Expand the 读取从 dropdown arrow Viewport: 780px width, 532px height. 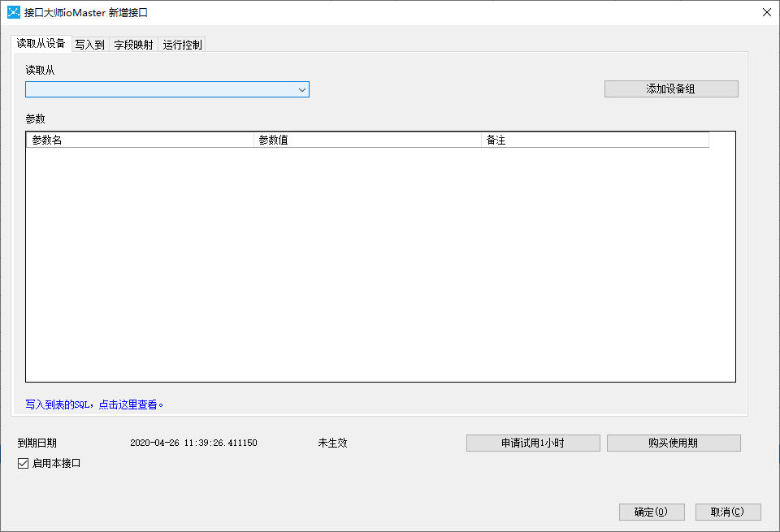click(302, 89)
